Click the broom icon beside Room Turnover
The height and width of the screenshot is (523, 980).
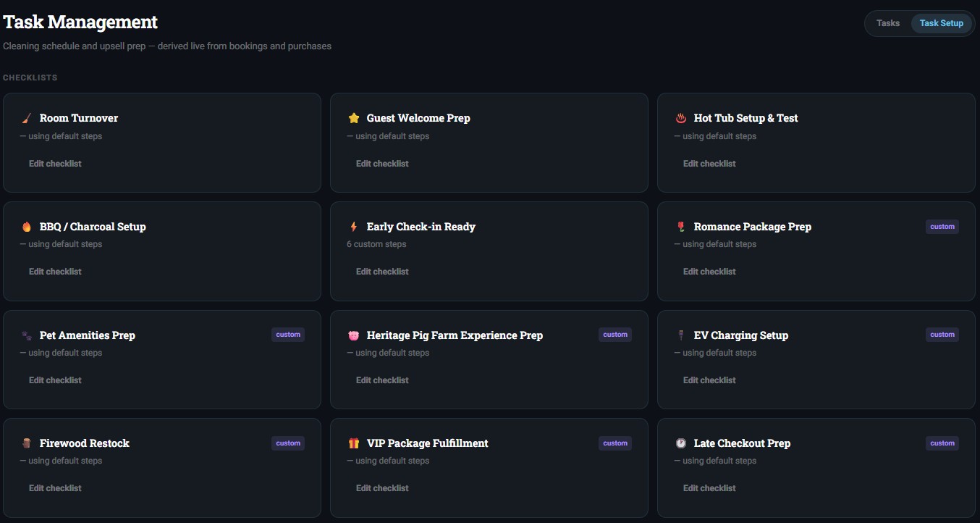(27, 118)
